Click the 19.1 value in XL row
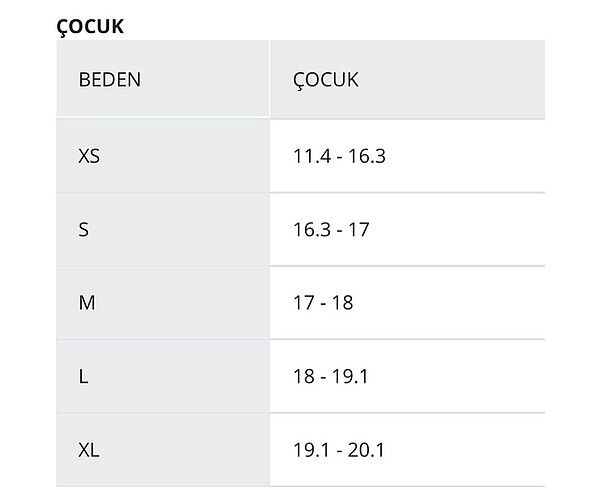This screenshot has height=490, width=601. [x=309, y=449]
